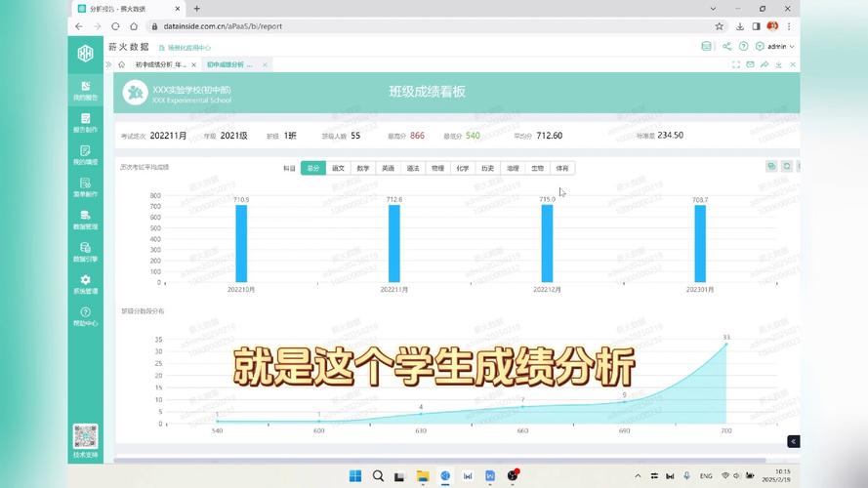Open File Explorer from the taskbar
This screenshot has width=868, height=488.
pyautogui.click(x=423, y=476)
